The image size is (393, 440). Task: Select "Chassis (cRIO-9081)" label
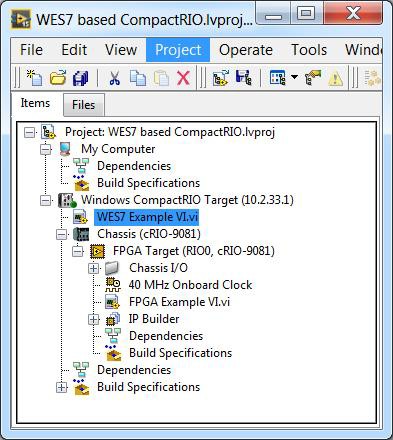coord(149,234)
